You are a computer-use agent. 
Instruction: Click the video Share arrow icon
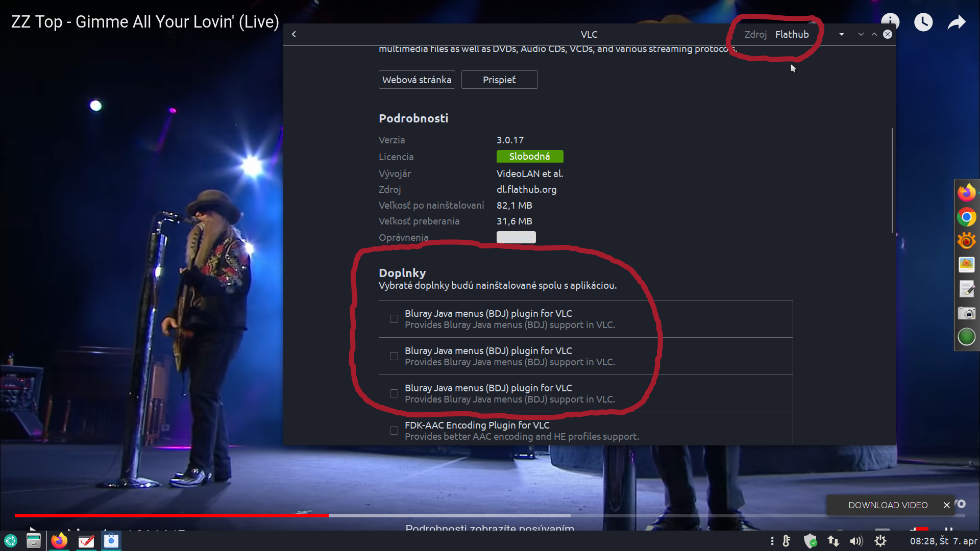[957, 22]
